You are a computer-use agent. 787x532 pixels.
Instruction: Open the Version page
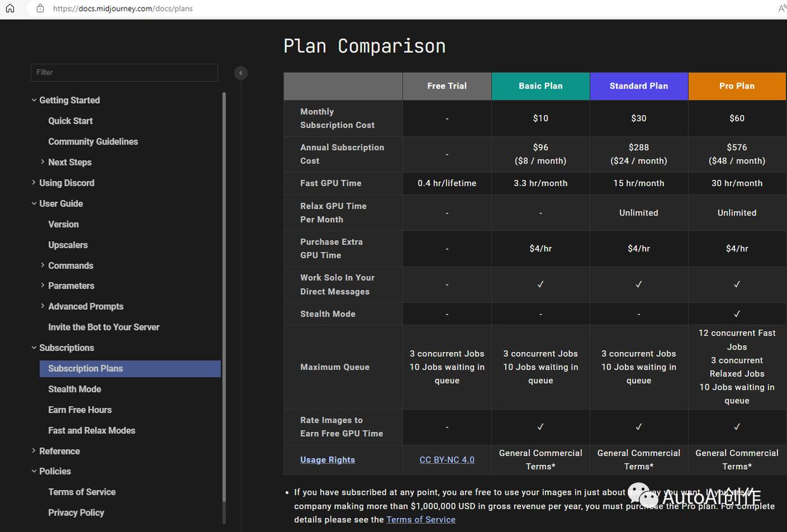pos(63,224)
